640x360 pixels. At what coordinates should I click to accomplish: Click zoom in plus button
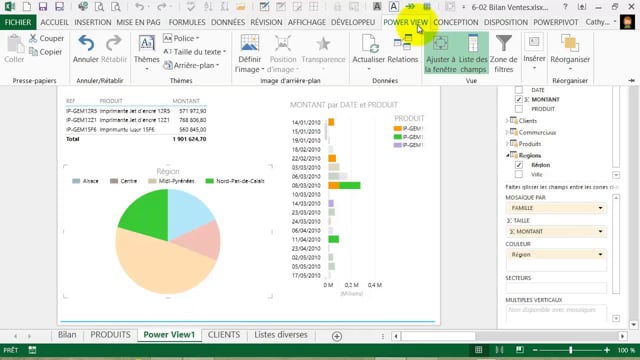click(607, 350)
